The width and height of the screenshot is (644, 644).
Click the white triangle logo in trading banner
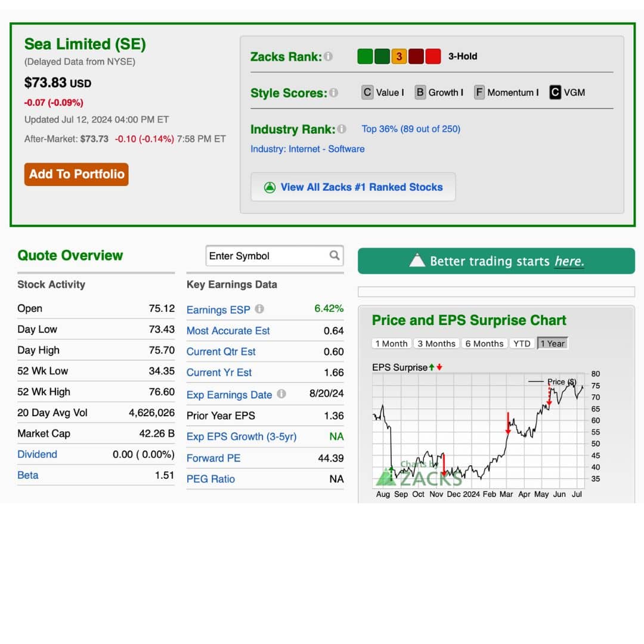[x=417, y=261]
